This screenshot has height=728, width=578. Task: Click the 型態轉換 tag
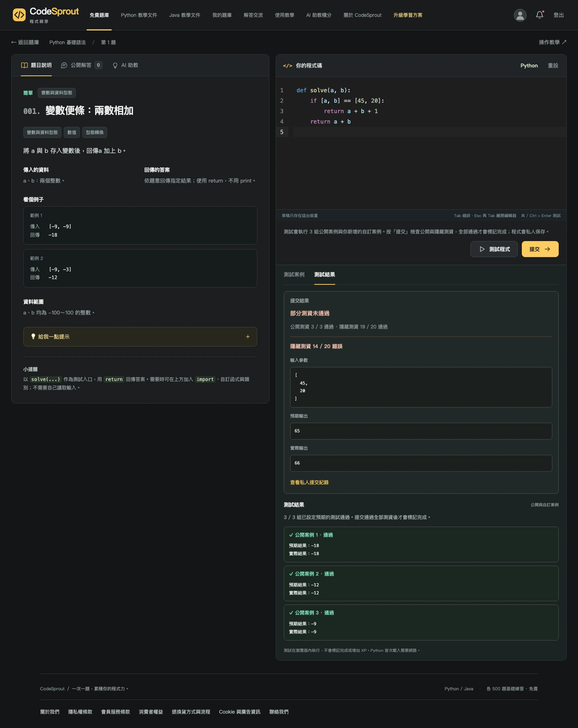[95, 132]
